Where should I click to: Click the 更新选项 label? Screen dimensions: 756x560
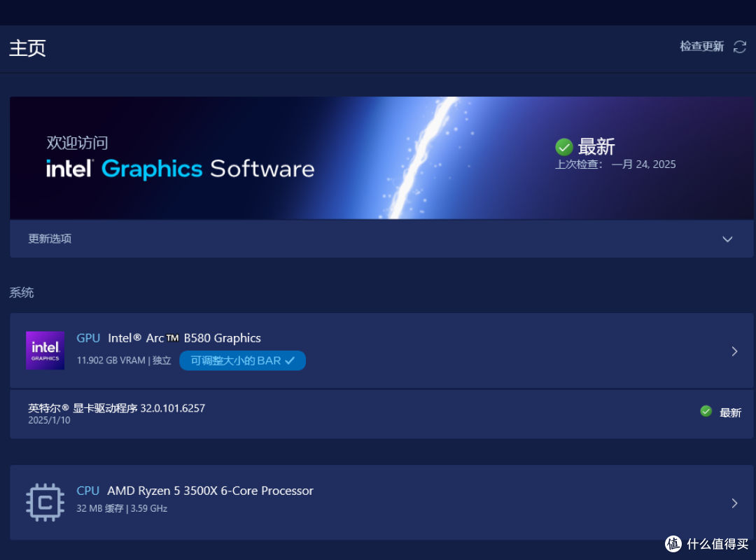point(50,239)
